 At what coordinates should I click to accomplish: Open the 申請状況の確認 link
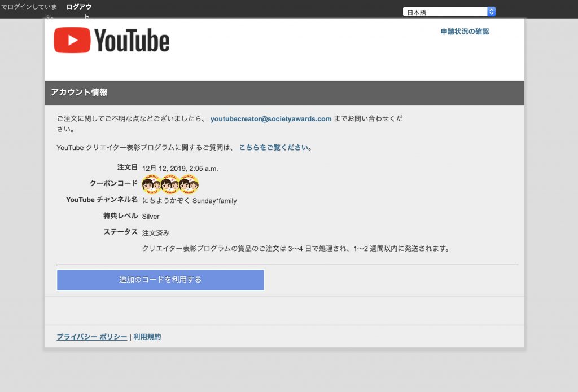465,32
